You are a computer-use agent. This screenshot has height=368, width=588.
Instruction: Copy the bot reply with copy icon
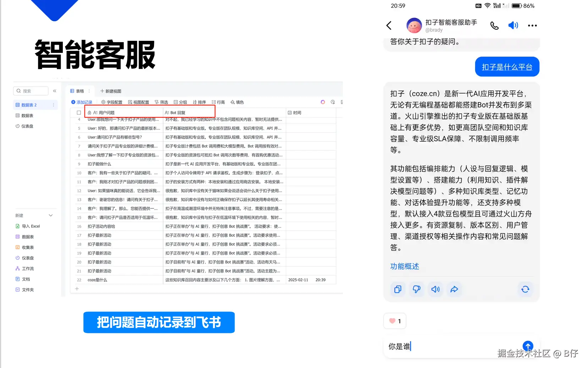398,289
